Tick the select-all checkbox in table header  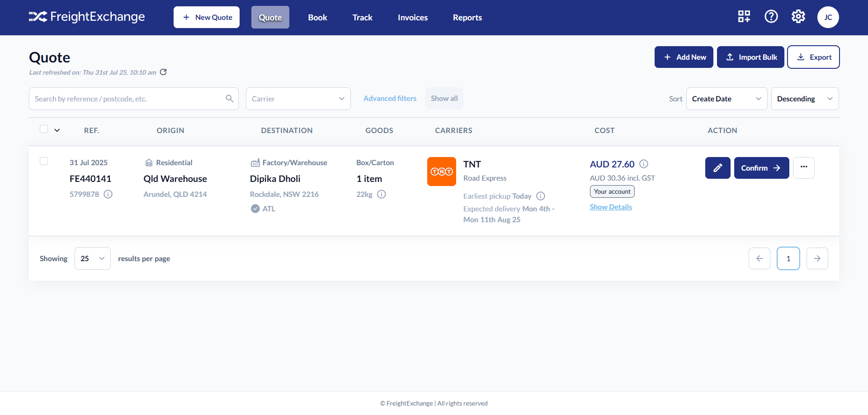pyautogui.click(x=44, y=129)
